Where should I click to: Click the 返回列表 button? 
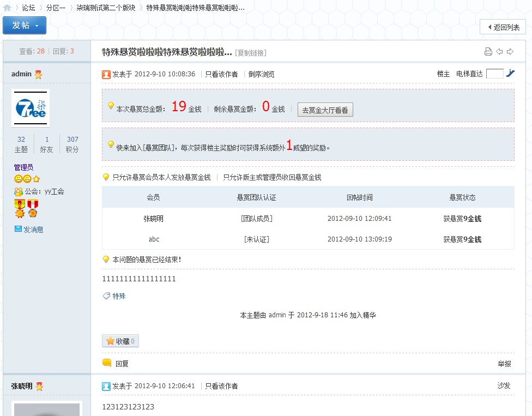coord(503,27)
